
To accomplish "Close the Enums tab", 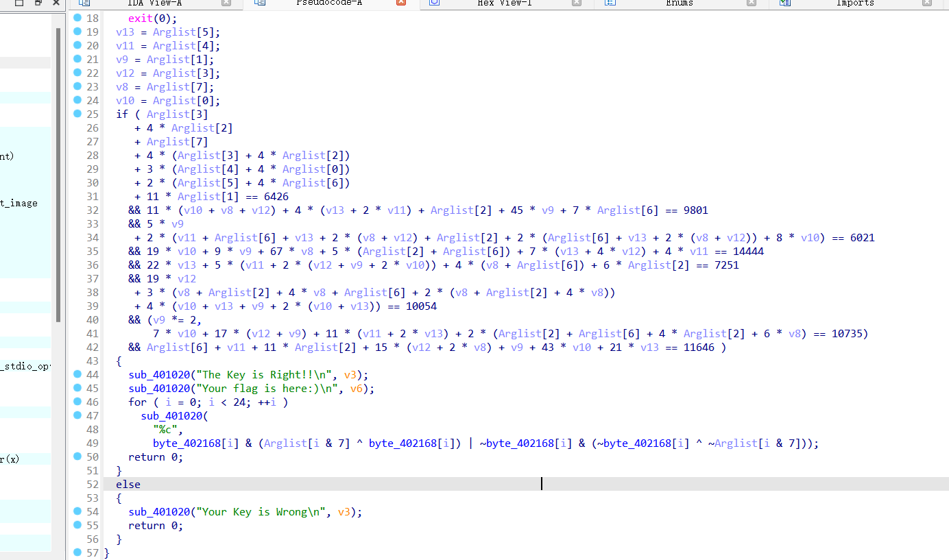I will [x=752, y=3].
